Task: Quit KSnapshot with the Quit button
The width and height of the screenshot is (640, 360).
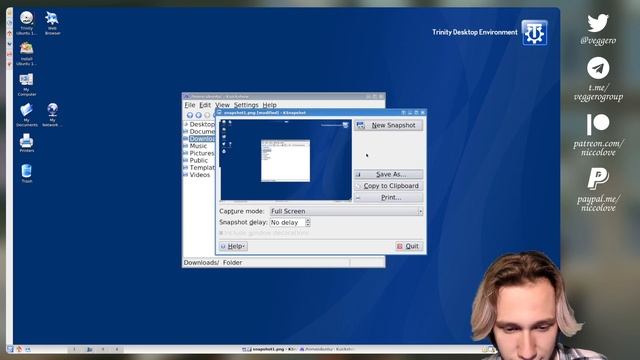Action: tap(409, 246)
